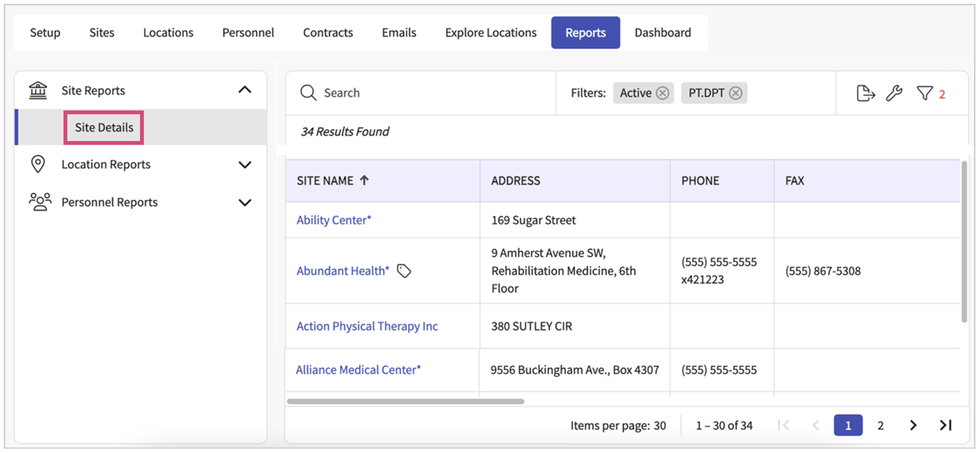Sort by Site Name arrow
This screenshot has height=454, width=980.
[x=364, y=180]
